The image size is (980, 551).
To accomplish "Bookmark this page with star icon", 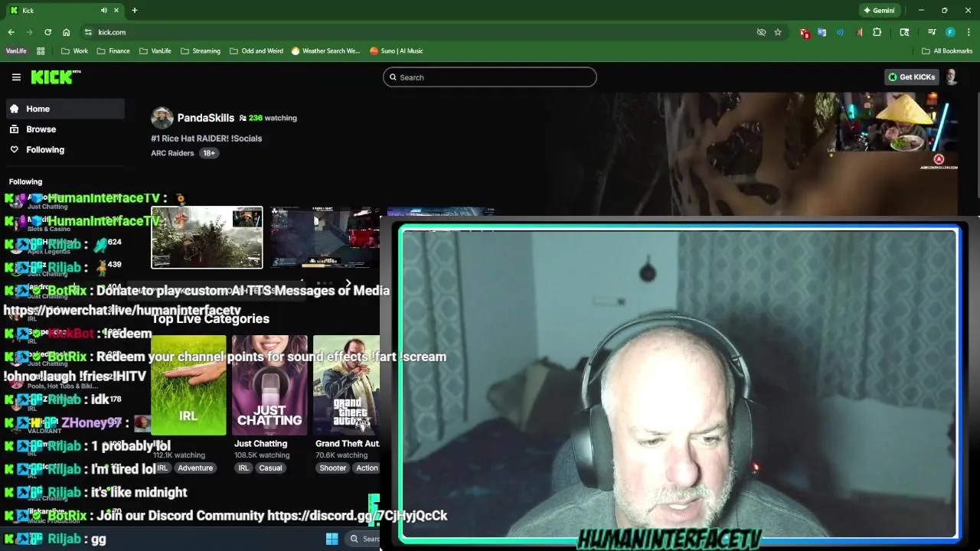I will [x=778, y=32].
